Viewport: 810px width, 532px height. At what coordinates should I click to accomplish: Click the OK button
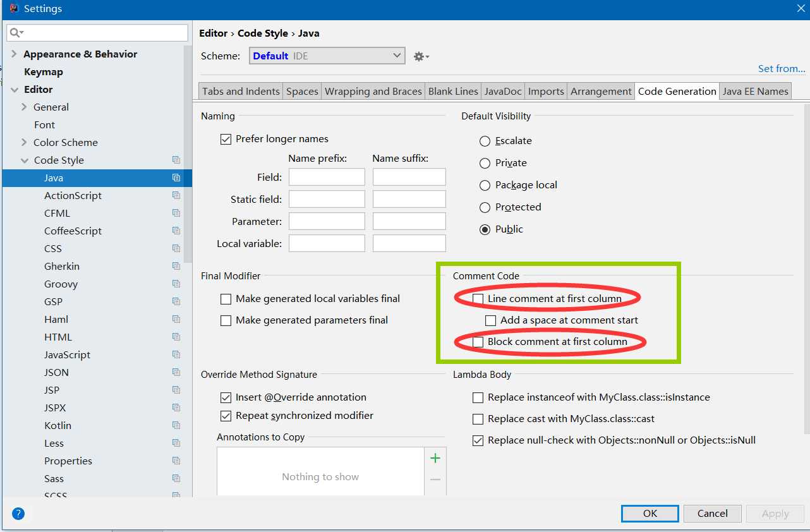(x=650, y=513)
